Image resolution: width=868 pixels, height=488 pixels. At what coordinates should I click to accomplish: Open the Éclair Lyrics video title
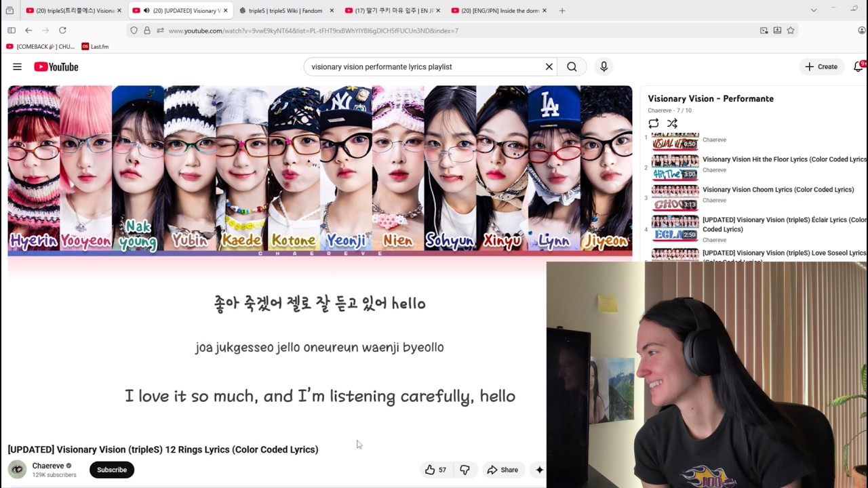(785, 224)
